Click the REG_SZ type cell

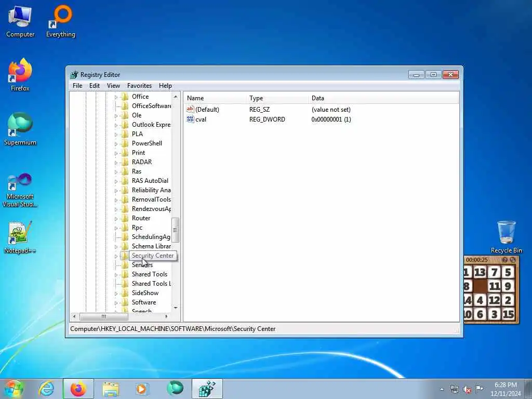click(260, 110)
